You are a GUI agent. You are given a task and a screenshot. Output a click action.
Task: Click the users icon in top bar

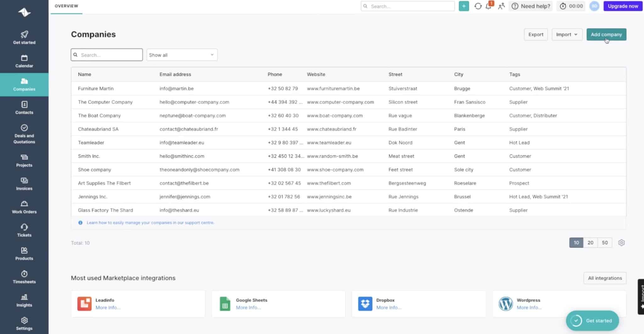(502, 6)
